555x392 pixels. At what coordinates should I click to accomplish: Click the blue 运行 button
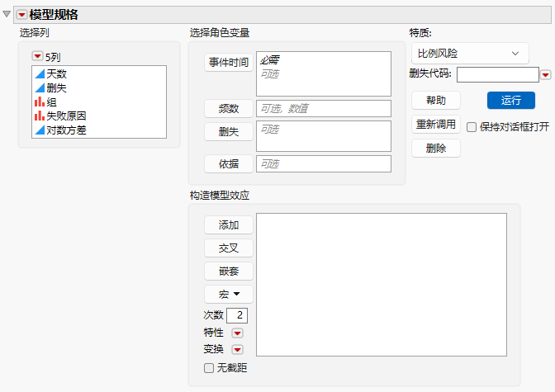511,101
